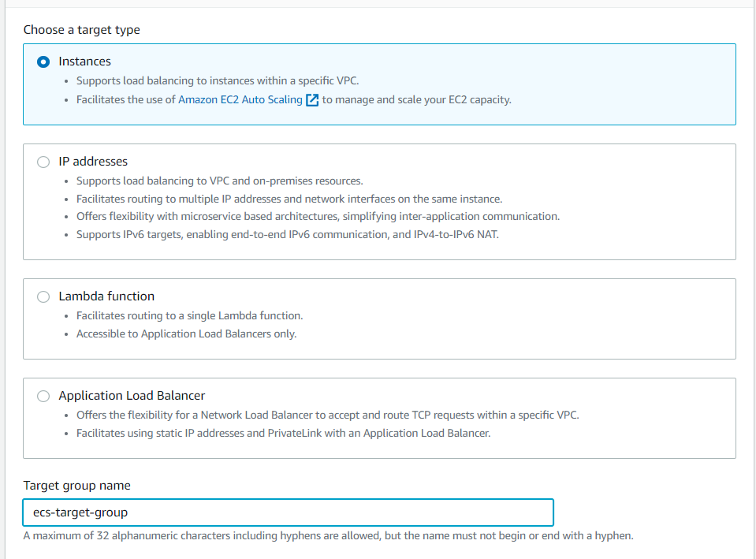This screenshot has width=756, height=559.
Task: Select the IP addresses radio button
Action: [x=43, y=162]
